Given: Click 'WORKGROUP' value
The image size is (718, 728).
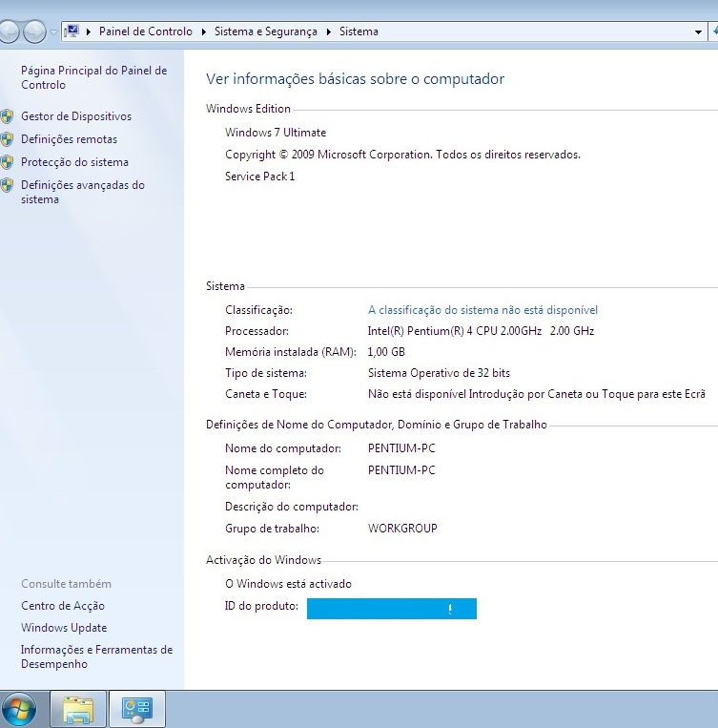Looking at the screenshot, I should [402, 529].
